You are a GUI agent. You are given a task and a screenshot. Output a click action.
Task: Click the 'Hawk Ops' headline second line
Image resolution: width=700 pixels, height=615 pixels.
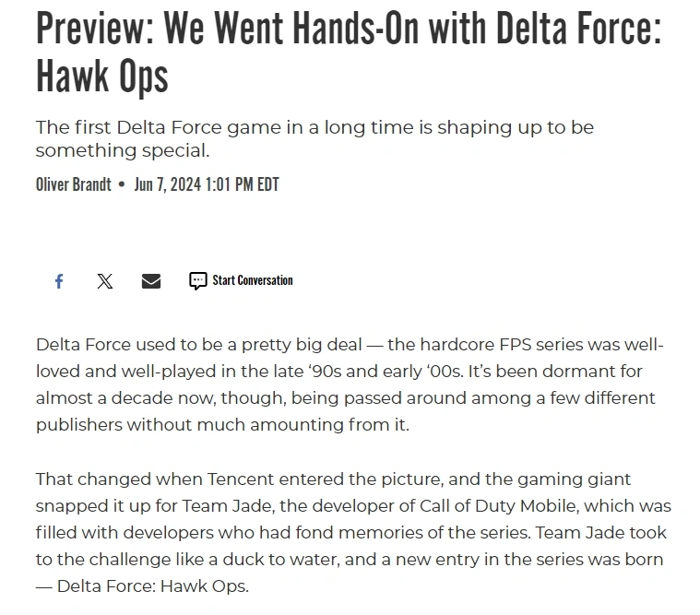tap(101, 77)
